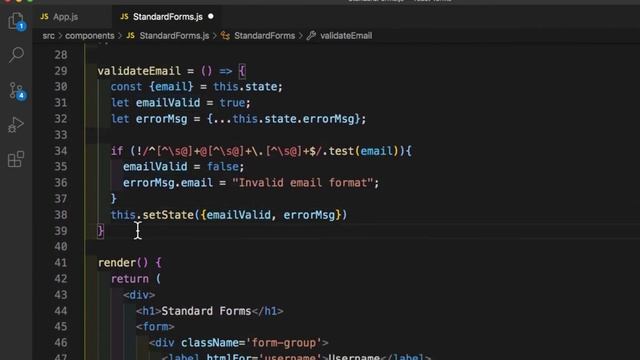Click the closing brace on line 39
The width and height of the screenshot is (640, 360).
100,231
